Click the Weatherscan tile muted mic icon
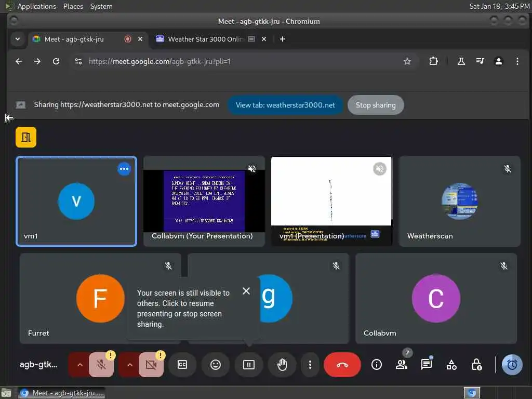Screen dimensions: 532x399 pyautogui.click(x=507, y=169)
